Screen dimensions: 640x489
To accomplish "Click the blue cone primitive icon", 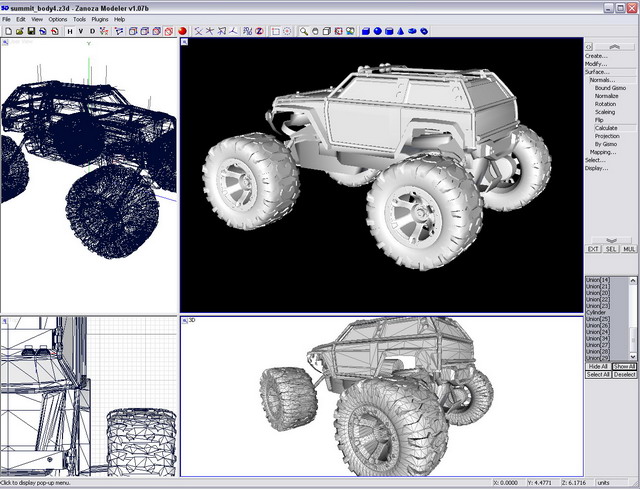I will click(x=400, y=31).
